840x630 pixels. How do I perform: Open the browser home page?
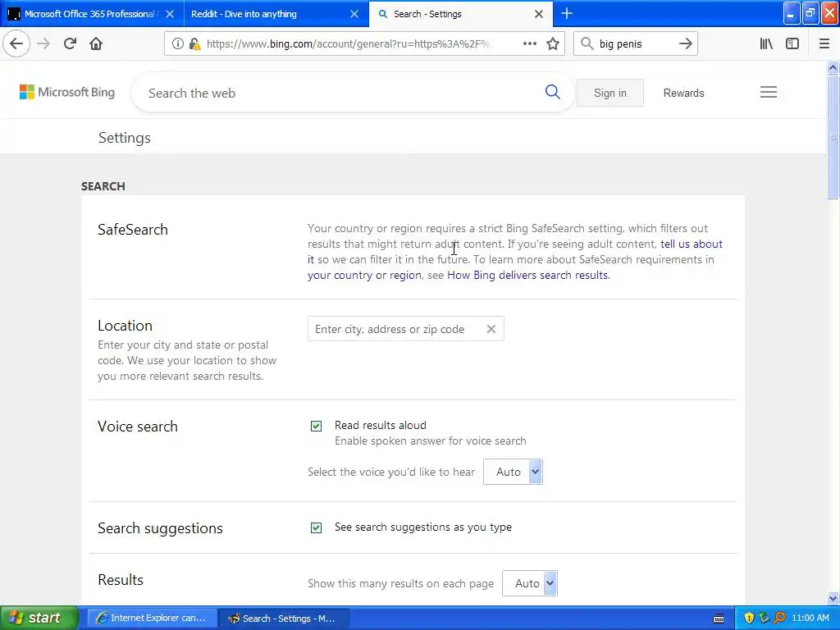(x=96, y=43)
